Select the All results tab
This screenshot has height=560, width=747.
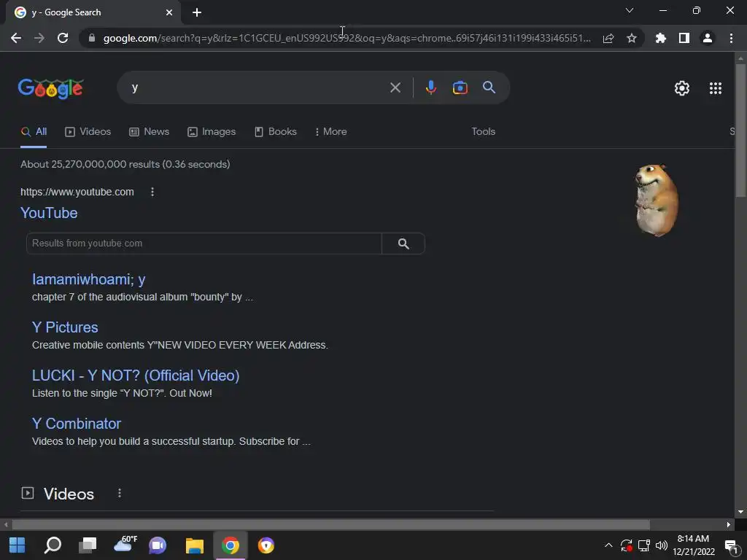pyautogui.click(x=34, y=132)
